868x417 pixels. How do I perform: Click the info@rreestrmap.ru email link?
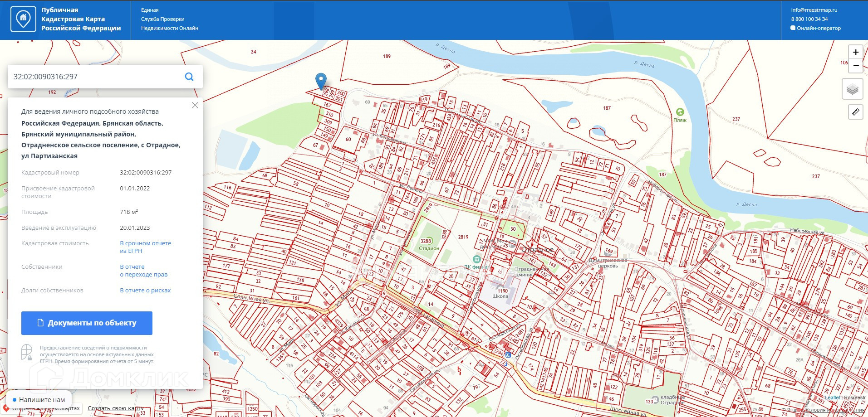[x=814, y=10]
